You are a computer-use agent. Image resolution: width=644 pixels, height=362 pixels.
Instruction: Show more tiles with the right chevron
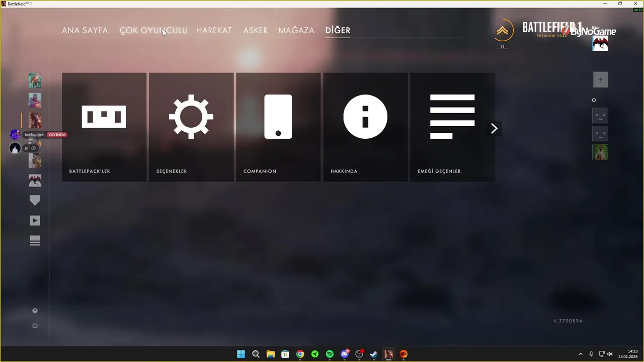tap(494, 129)
